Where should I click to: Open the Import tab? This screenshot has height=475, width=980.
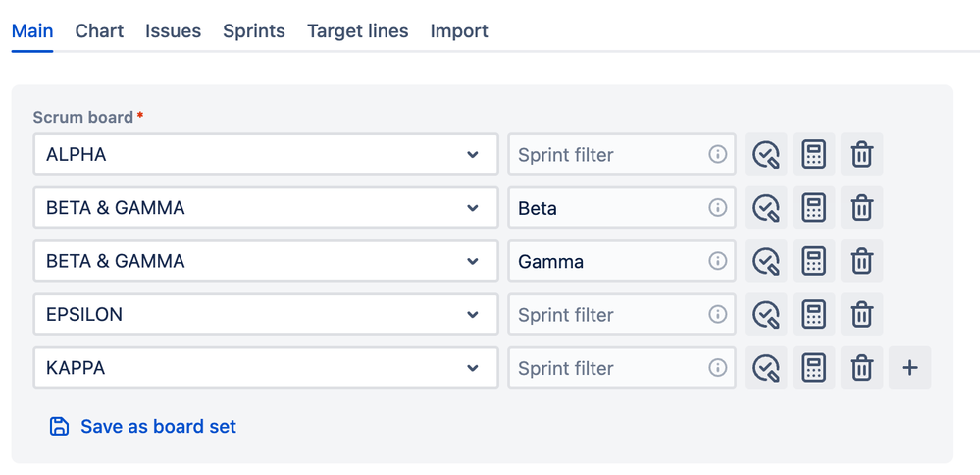coord(458,31)
